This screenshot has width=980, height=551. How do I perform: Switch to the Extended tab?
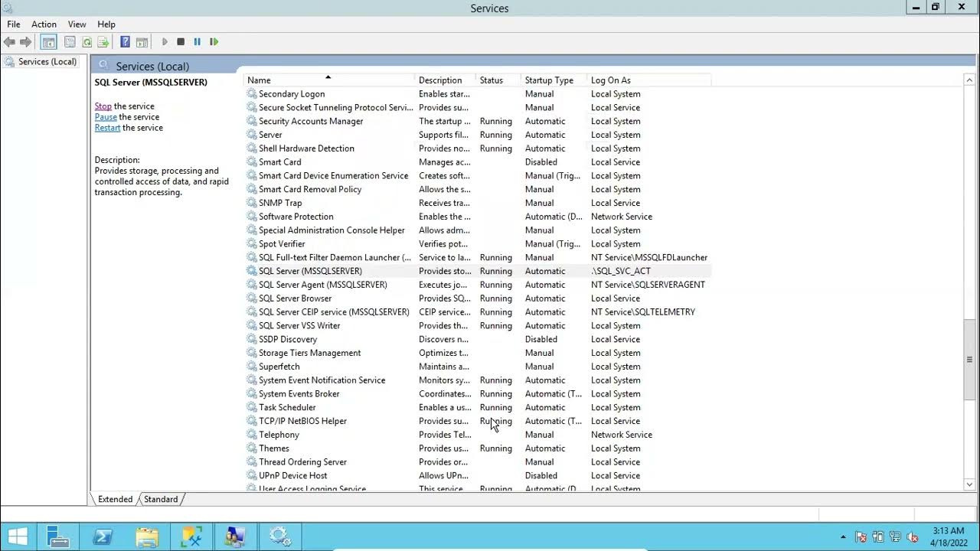115,499
